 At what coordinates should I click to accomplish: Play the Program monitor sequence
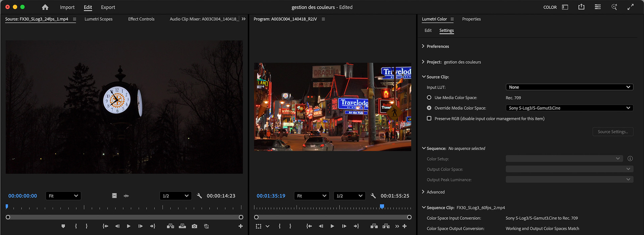coord(332,226)
